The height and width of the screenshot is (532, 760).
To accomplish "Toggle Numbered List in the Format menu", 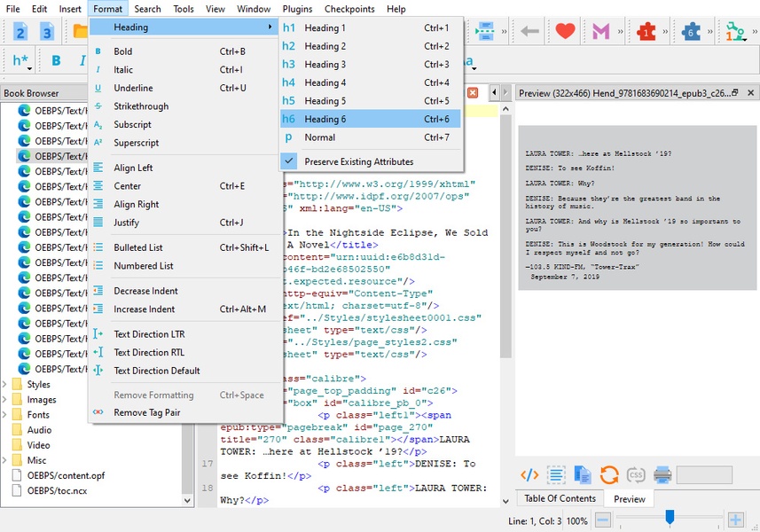I will pos(184,266).
